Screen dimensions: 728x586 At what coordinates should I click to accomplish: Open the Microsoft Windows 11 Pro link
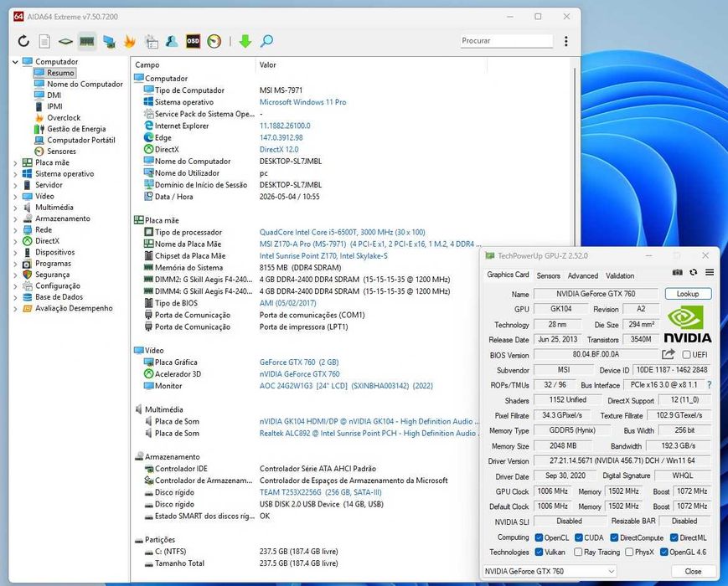tap(302, 102)
